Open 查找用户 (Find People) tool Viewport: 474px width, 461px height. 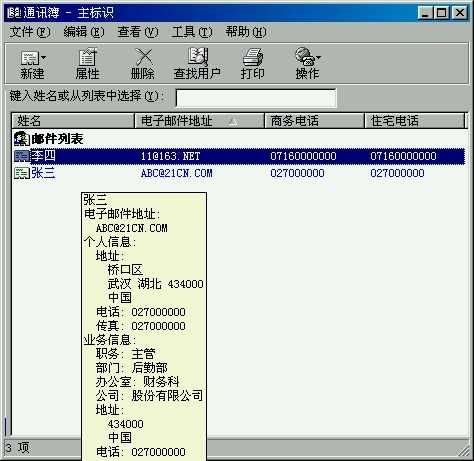click(198, 56)
